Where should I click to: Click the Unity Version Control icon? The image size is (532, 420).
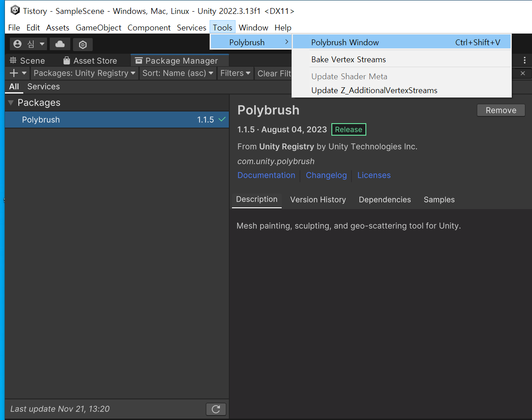pos(82,44)
